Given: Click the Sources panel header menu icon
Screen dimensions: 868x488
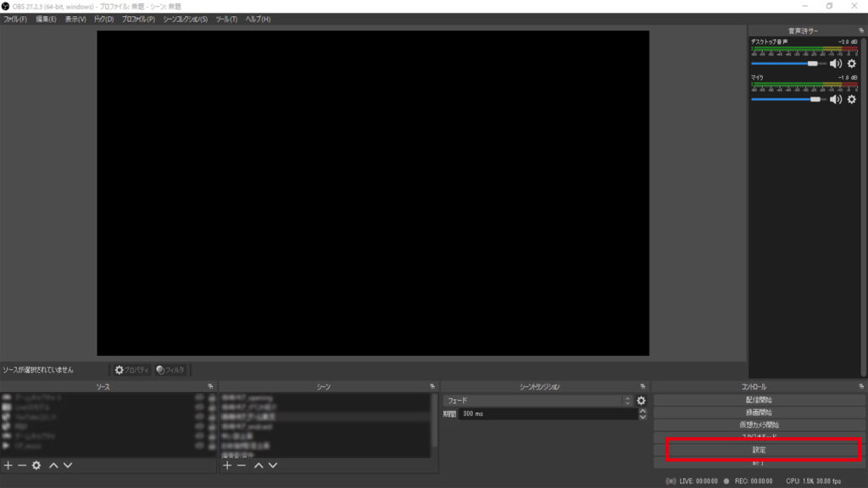Looking at the screenshot, I should [212, 385].
